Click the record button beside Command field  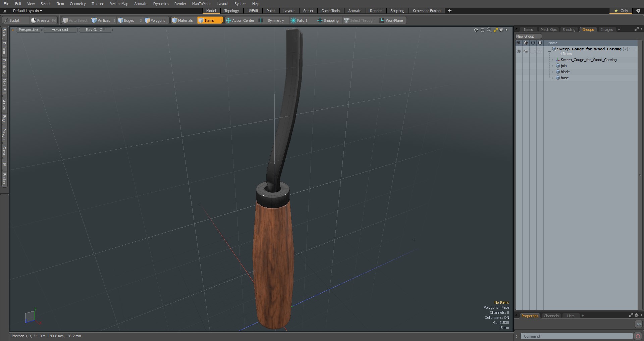(638, 336)
